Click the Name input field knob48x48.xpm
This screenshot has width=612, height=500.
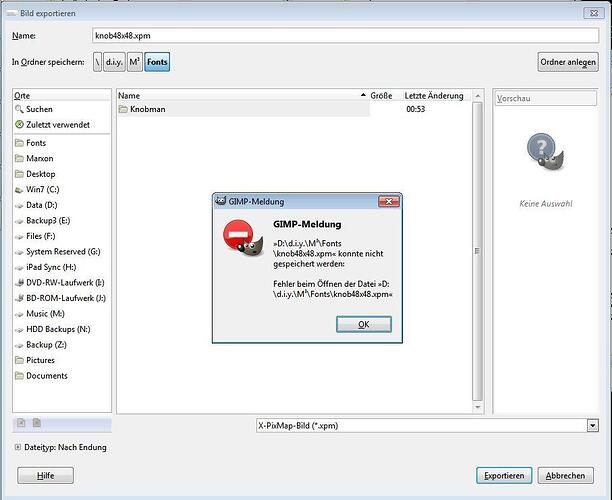pos(345,36)
